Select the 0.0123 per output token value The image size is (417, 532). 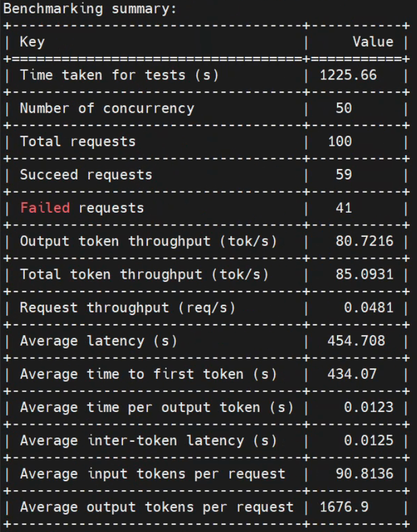pos(369,407)
